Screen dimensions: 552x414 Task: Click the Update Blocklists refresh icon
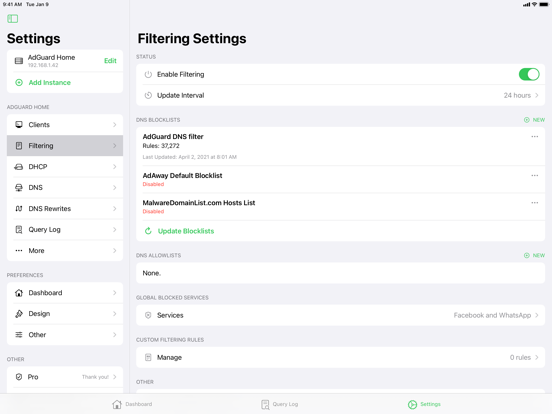pyautogui.click(x=148, y=231)
